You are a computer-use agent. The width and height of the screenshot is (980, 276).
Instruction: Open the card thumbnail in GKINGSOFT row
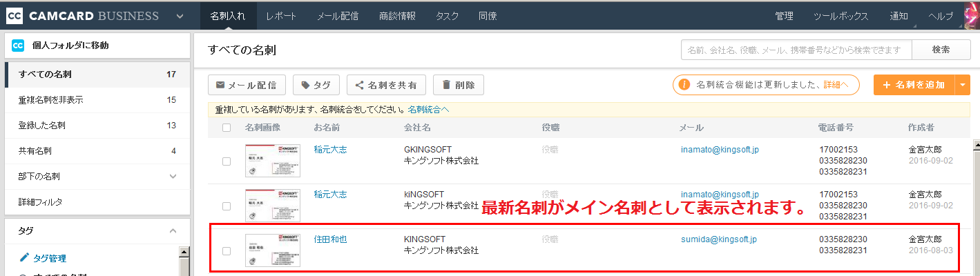(x=273, y=161)
